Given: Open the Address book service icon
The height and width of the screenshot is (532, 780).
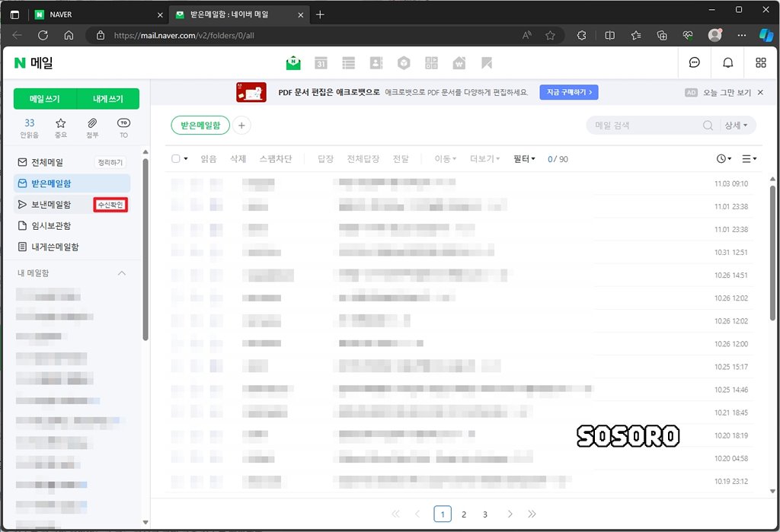Looking at the screenshot, I should pyautogui.click(x=376, y=62).
